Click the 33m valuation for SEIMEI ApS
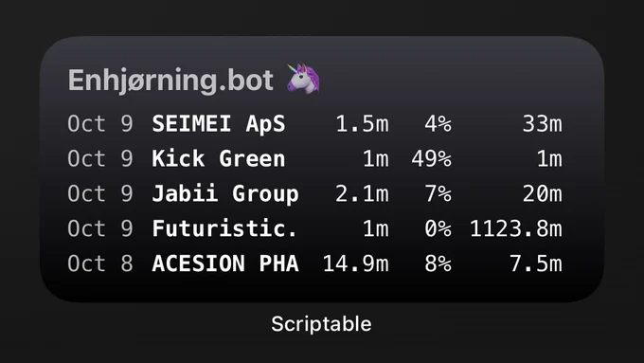The image size is (644, 363). click(542, 124)
